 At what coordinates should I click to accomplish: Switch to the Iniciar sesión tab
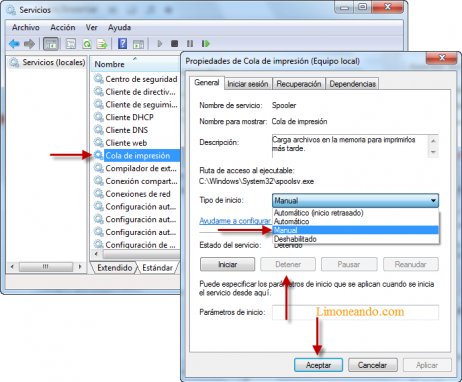click(x=248, y=84)
